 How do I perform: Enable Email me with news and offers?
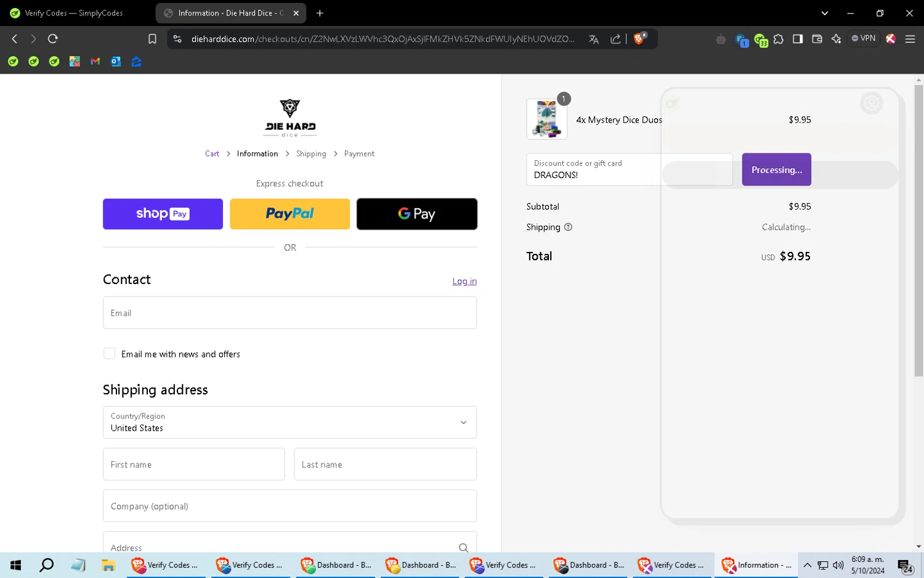pos(109,354)
